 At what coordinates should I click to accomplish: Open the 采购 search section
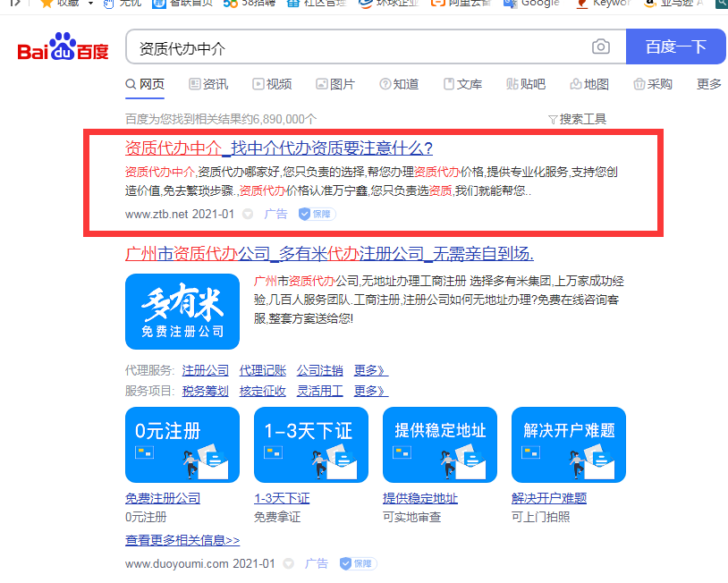click(x=652, y=83)
